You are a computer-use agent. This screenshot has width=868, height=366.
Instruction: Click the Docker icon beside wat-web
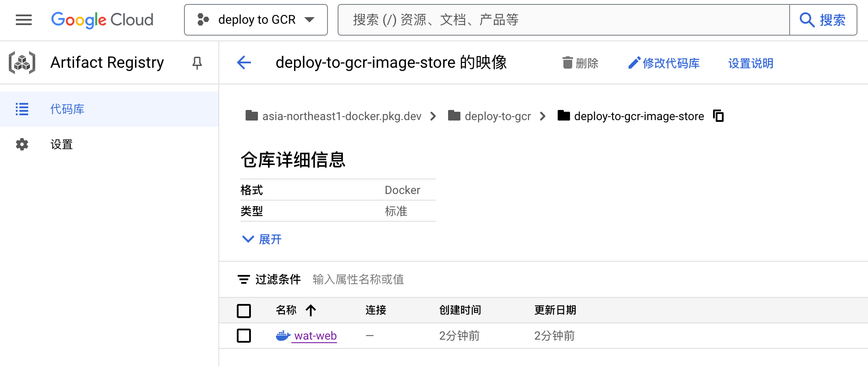(283, 336)
